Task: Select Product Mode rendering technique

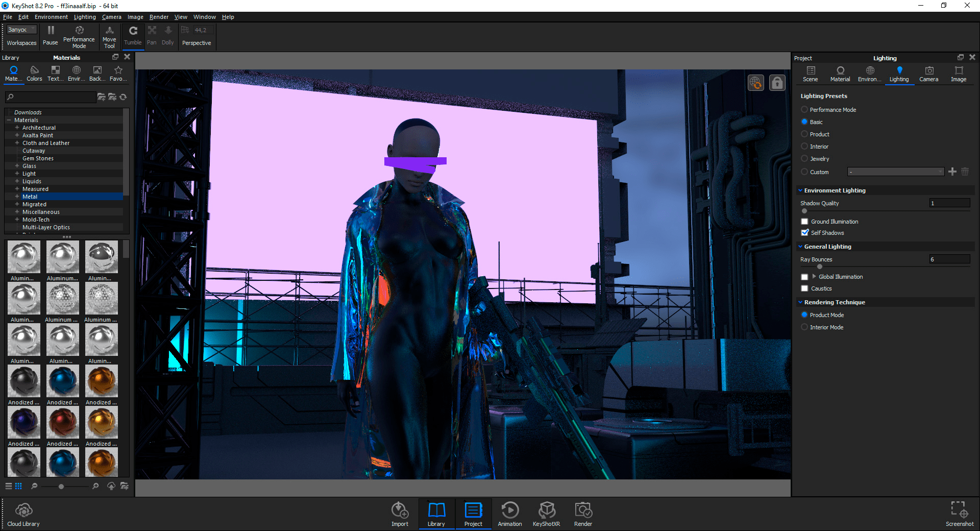Action: point(804,315)
